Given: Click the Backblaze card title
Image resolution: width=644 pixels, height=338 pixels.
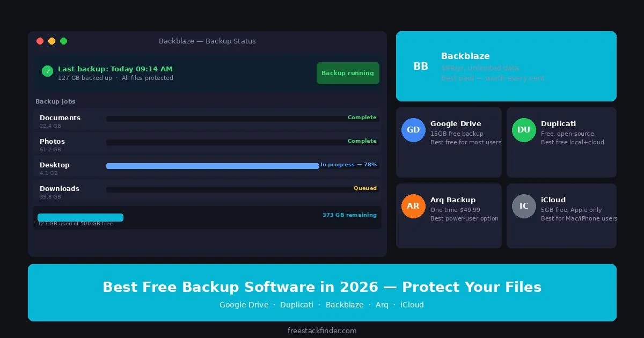Looking at the screenshot, I should pos(465,56).
